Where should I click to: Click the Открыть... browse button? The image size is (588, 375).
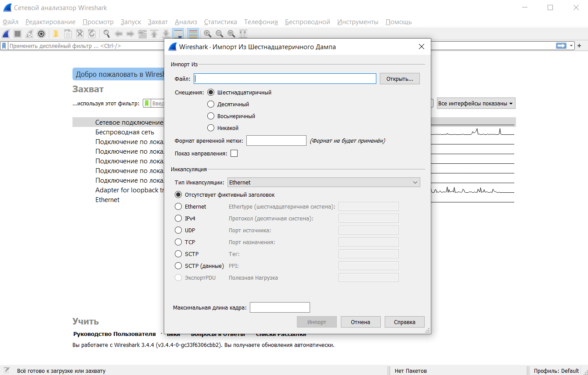(400, 79)
